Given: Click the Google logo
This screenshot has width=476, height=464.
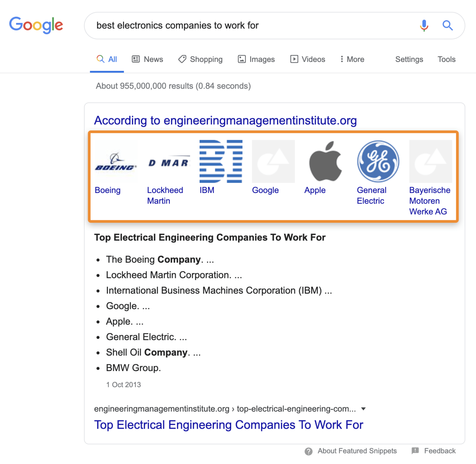Looking at the screenshot, I should point(36,25).
